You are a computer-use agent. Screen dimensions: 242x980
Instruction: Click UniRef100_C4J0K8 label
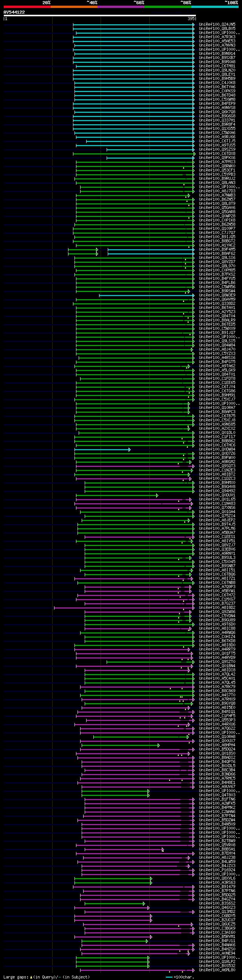[x=217, y=83]
